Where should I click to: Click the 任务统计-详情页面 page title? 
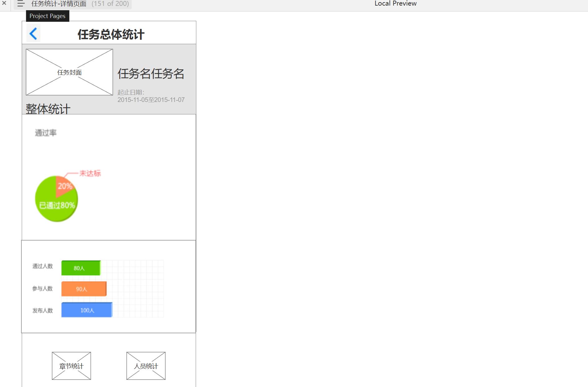[59, 4]
